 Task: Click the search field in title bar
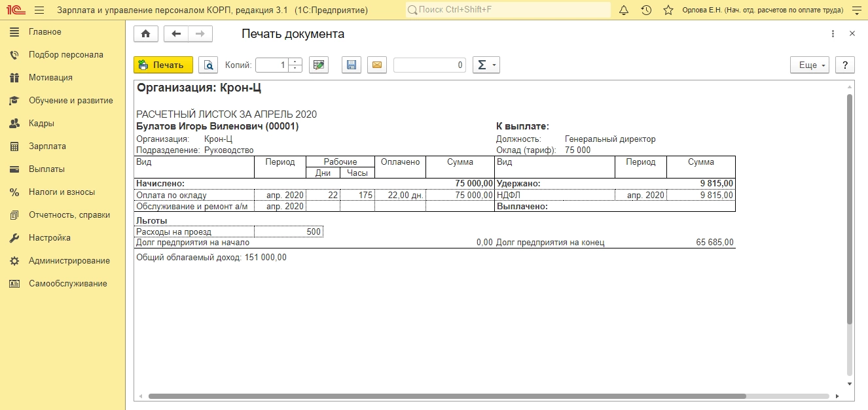507,10
